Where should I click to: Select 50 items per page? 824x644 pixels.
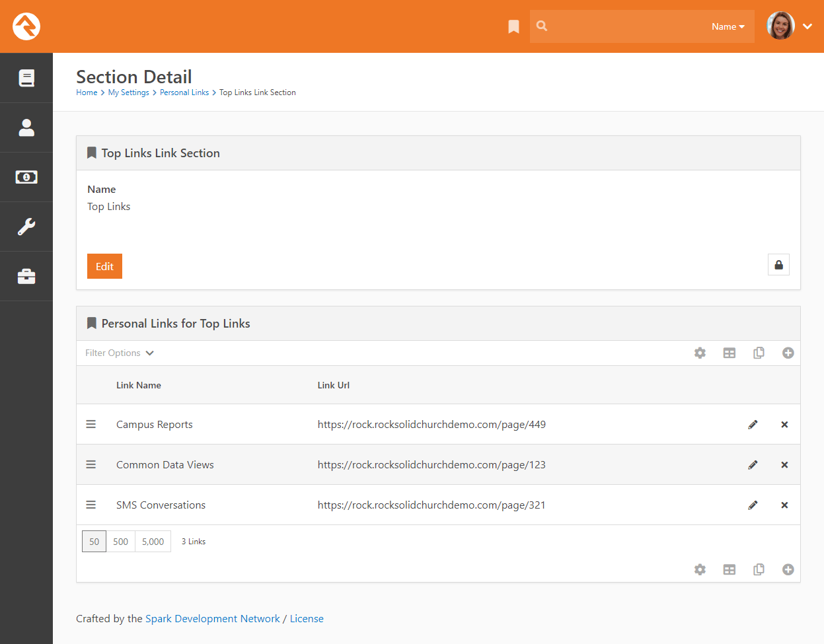94,542
